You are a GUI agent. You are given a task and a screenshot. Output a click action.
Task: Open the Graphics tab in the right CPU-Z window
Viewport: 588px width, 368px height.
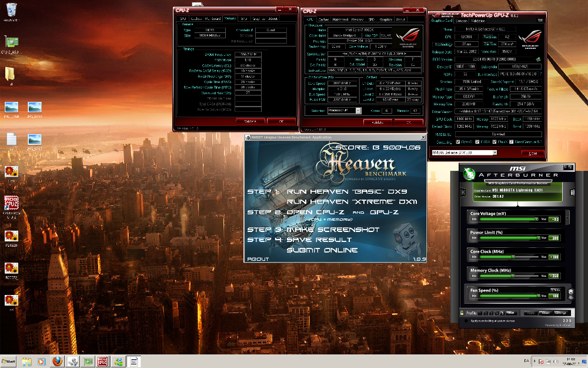[386, 19]
